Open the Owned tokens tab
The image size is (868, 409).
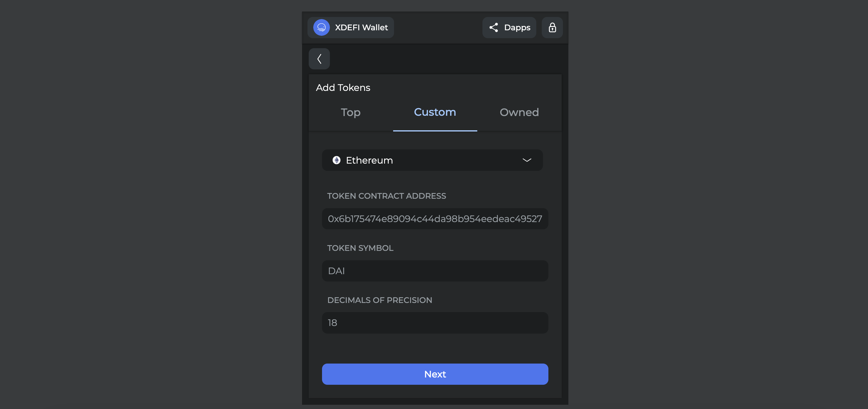(519, 112)
